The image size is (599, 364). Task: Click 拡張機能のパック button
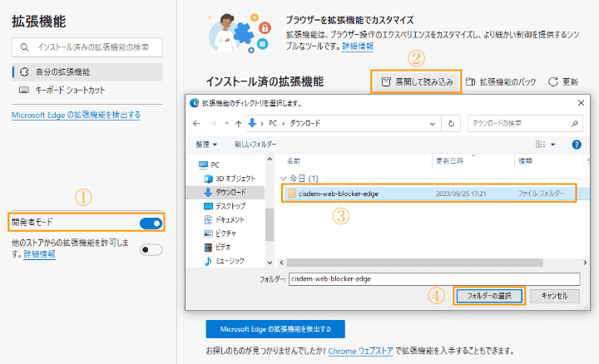(501, 81)
